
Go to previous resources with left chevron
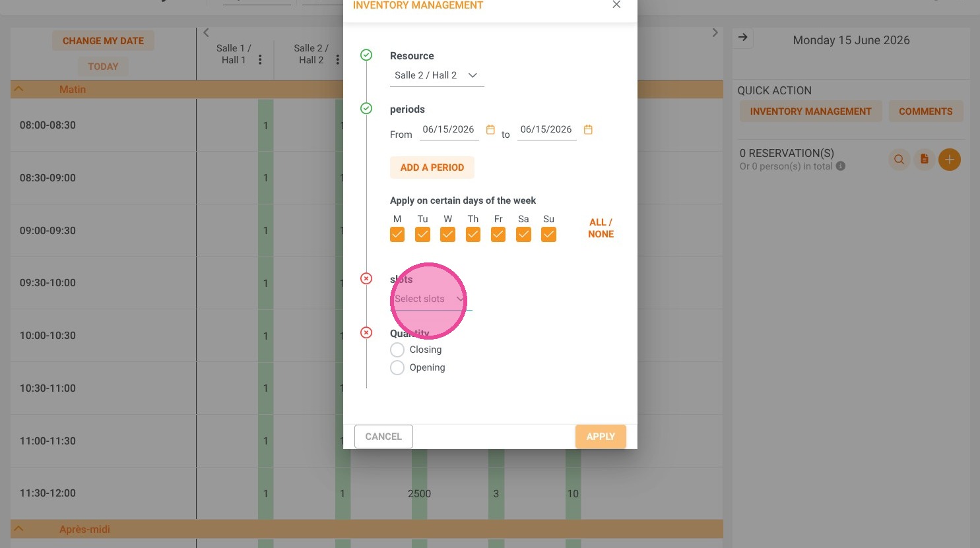click(206, 32)
